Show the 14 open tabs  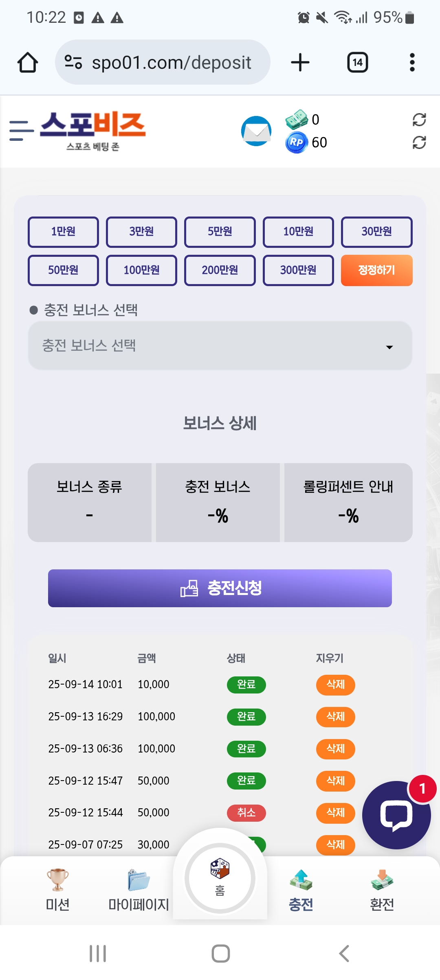pos(357,63)
